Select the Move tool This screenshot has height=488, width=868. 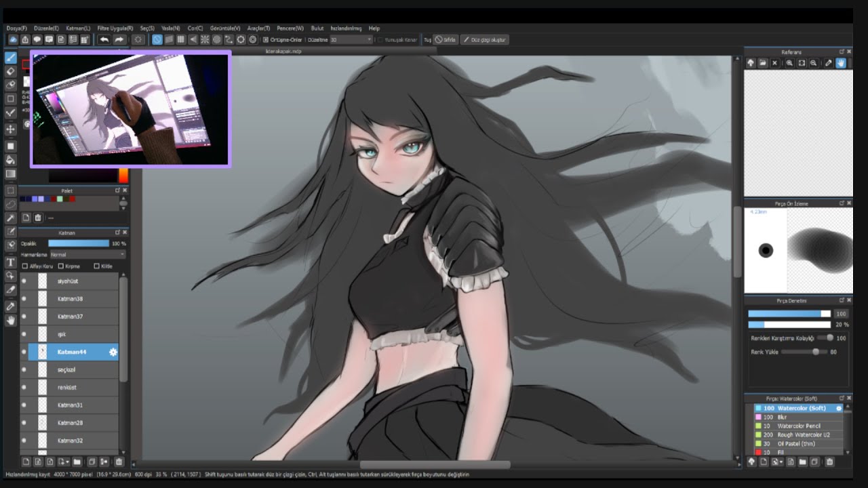11,129
